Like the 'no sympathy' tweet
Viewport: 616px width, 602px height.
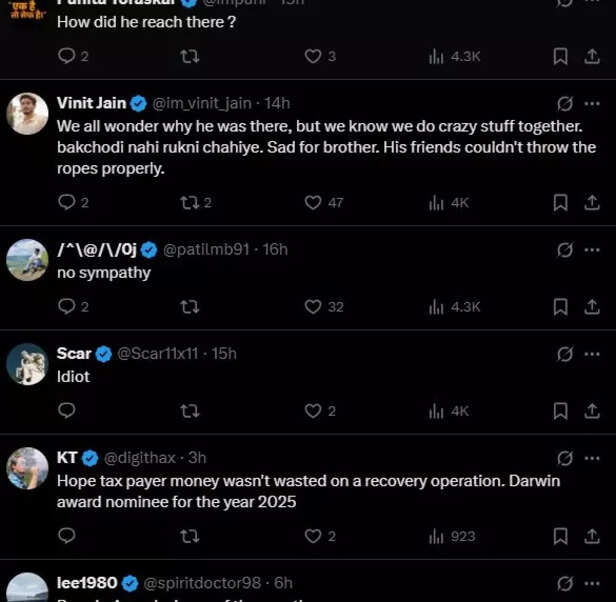[x=313, y=306]
